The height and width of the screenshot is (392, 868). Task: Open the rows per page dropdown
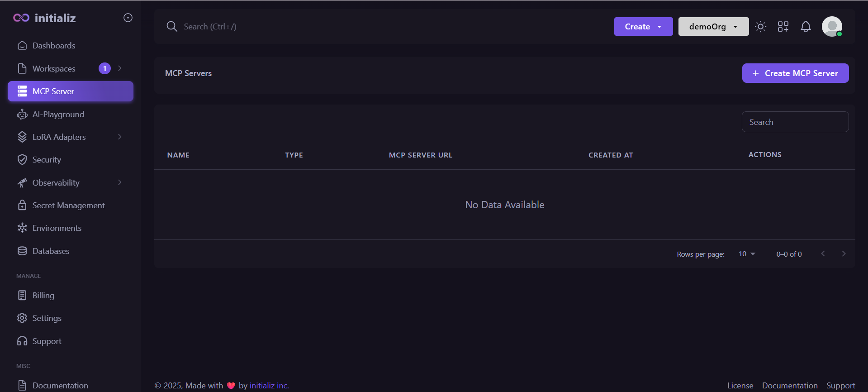pos(747,254)
